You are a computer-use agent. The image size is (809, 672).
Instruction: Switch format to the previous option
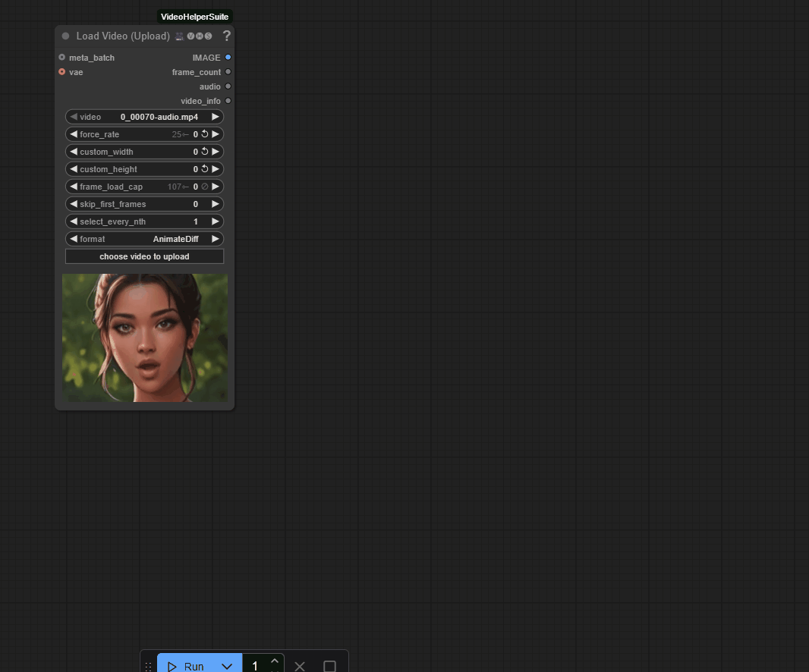(74, 240)
